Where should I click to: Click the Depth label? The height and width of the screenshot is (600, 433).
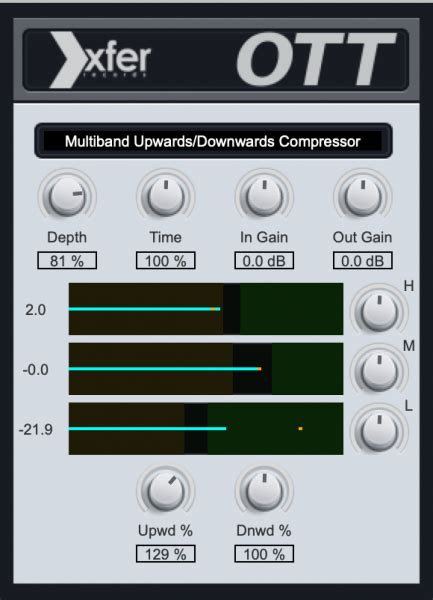click(67, 238)
